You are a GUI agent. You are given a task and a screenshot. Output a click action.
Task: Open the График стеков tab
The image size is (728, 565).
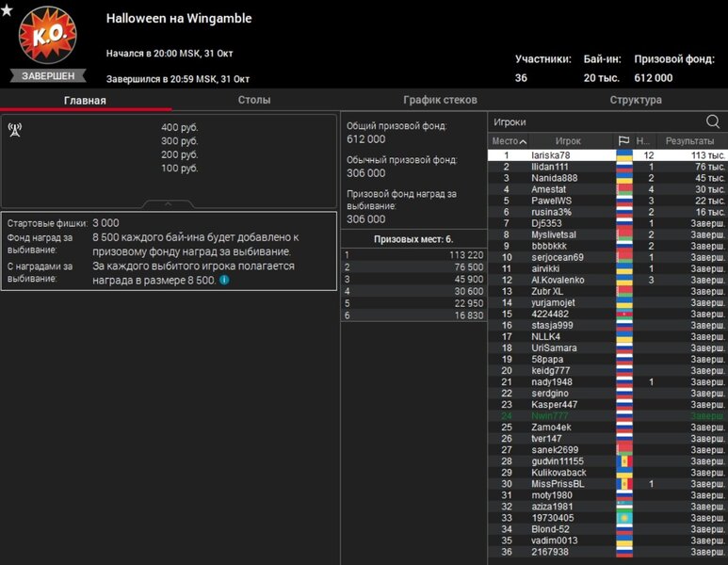(440, 100)
